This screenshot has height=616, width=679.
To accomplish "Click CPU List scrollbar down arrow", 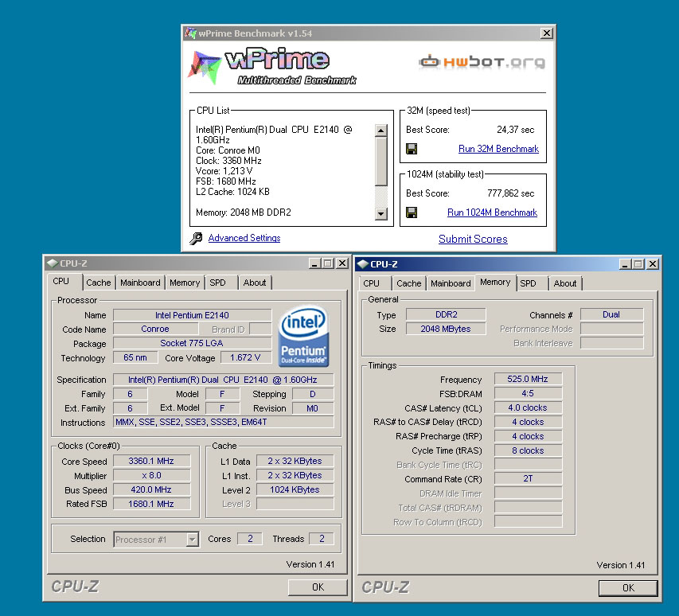I will click(x=381, y=213).
